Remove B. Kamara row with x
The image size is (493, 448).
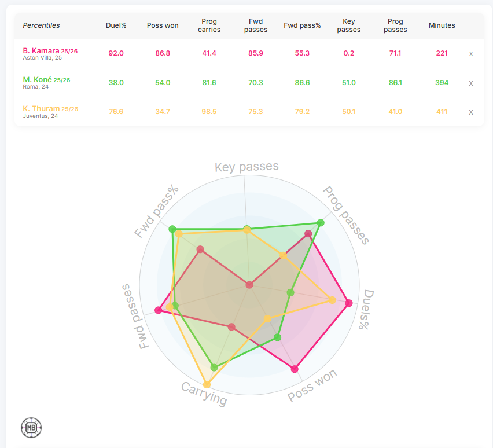click(x=471, y=54)
